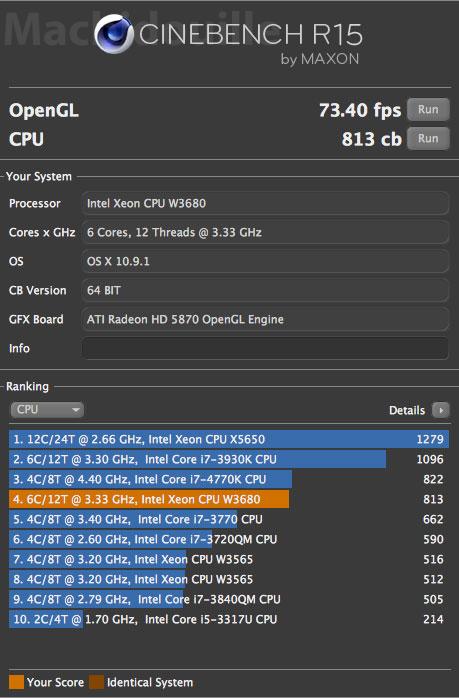Select the Core i7-3770 ranking row
This screenshot has height=698, width=459.
point(229,519)
